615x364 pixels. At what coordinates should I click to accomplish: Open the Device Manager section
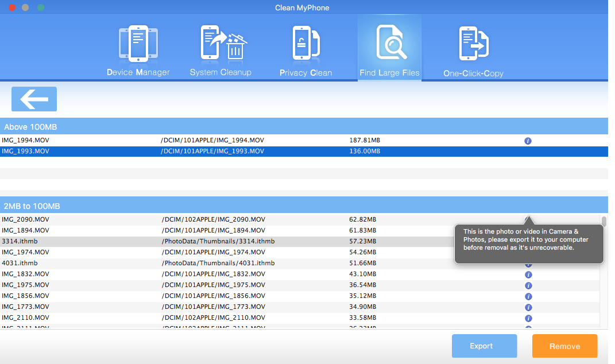tap(138, 51)
